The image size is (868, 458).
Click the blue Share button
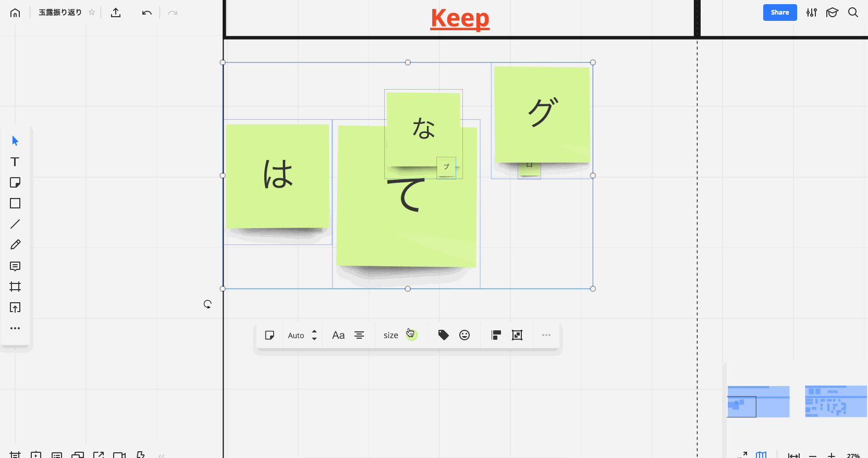pyautogui.click(x=779, y=13)
